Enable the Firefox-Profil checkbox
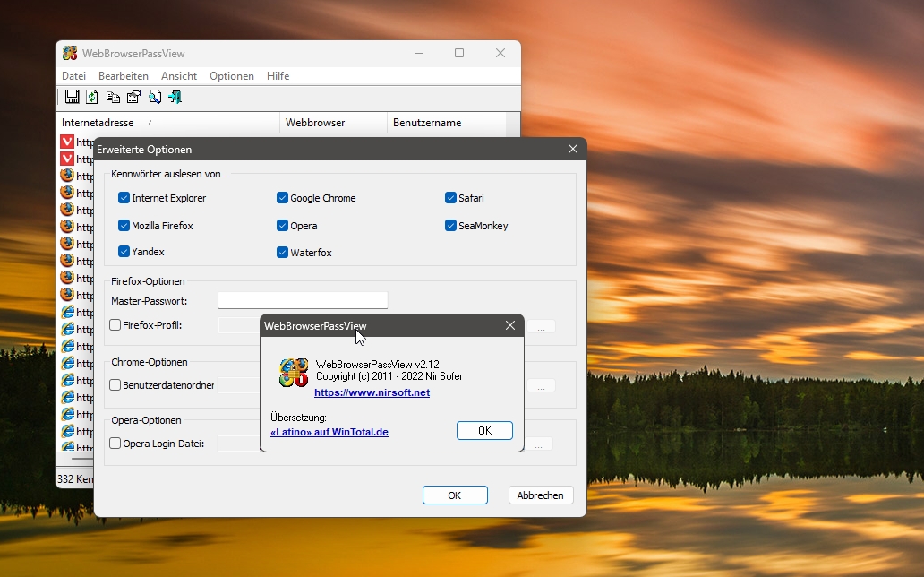The width and height of the screenshot is (924, 577). [115, 325]
